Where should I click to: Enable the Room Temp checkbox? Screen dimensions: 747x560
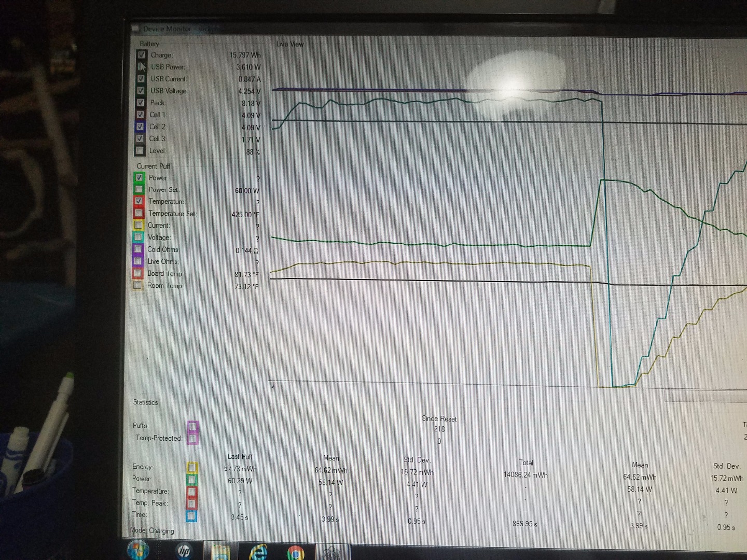pos(137,286)
